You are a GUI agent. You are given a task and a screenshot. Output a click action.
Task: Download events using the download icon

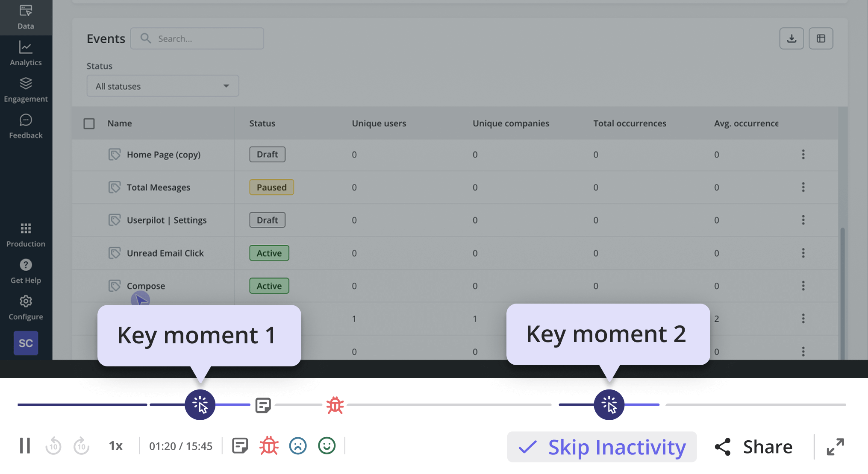(x=791, y=38)
